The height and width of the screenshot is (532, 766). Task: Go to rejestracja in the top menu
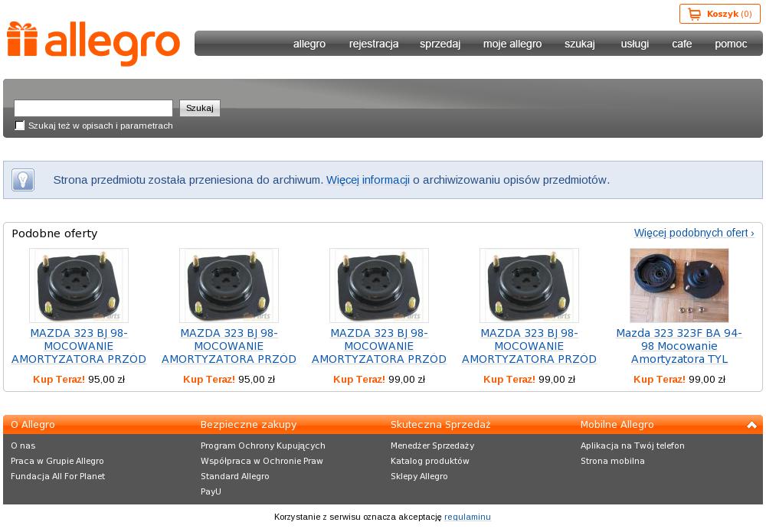tap(374, 44)
